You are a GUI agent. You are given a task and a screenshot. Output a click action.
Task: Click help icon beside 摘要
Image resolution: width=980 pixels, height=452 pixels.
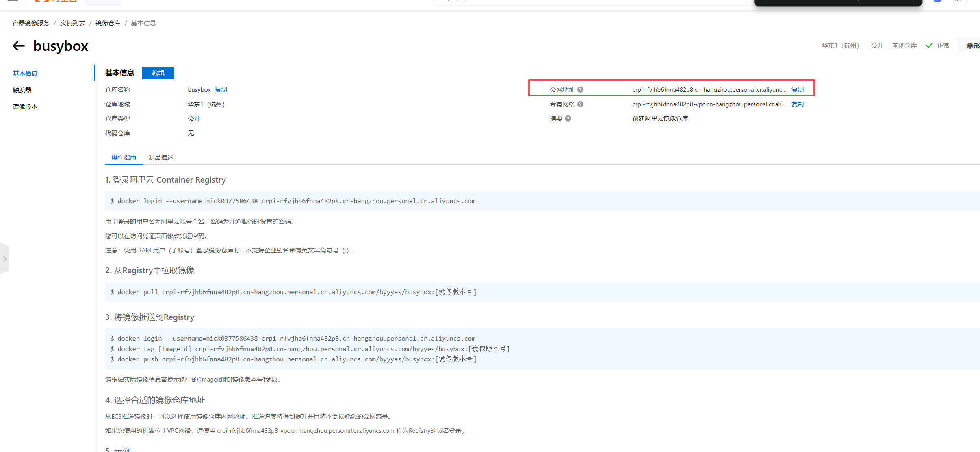(568, 119)
